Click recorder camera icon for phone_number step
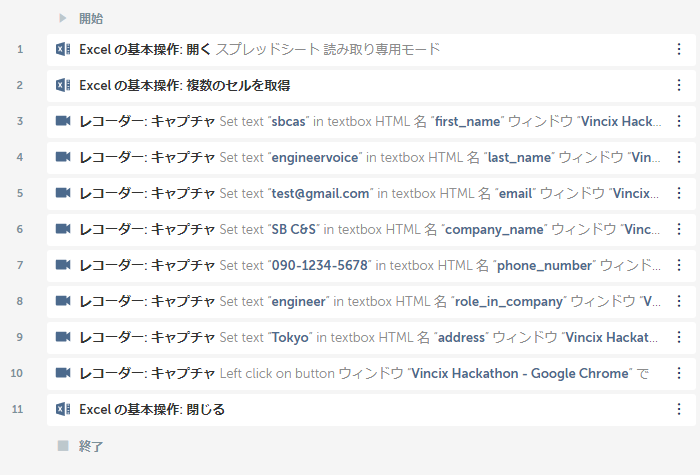 pos(63,265)
